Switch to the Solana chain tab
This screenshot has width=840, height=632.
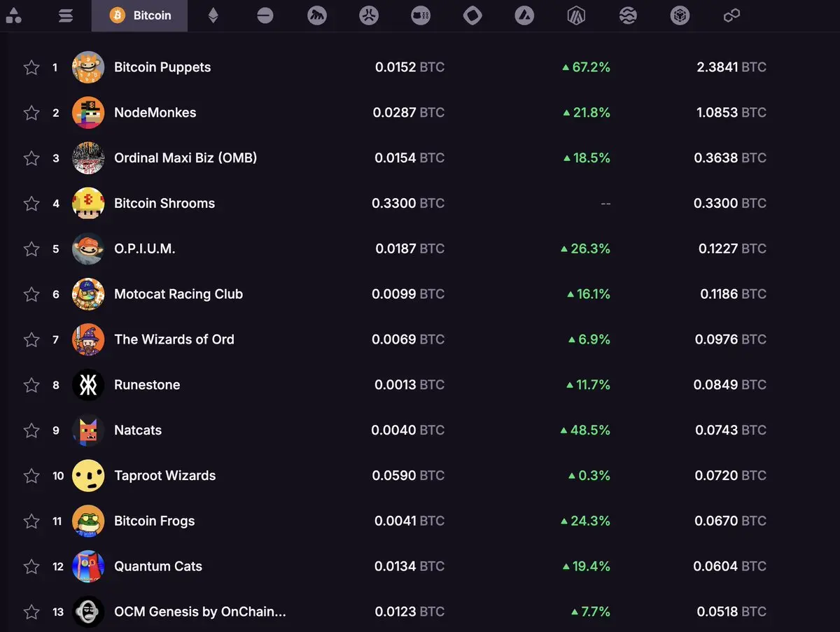[x=66, y=15]
